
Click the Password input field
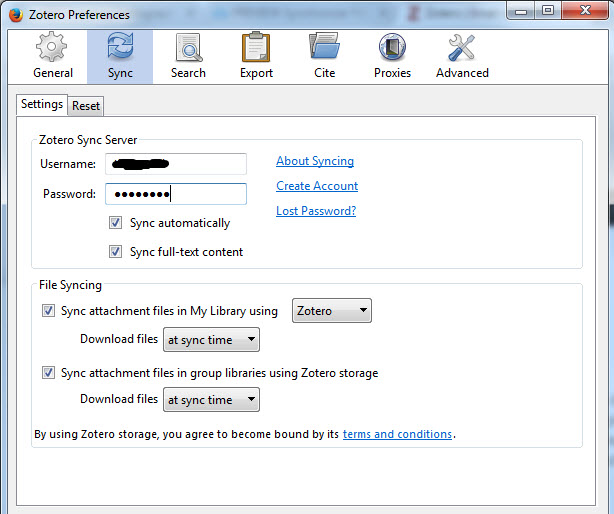(176, 194)
